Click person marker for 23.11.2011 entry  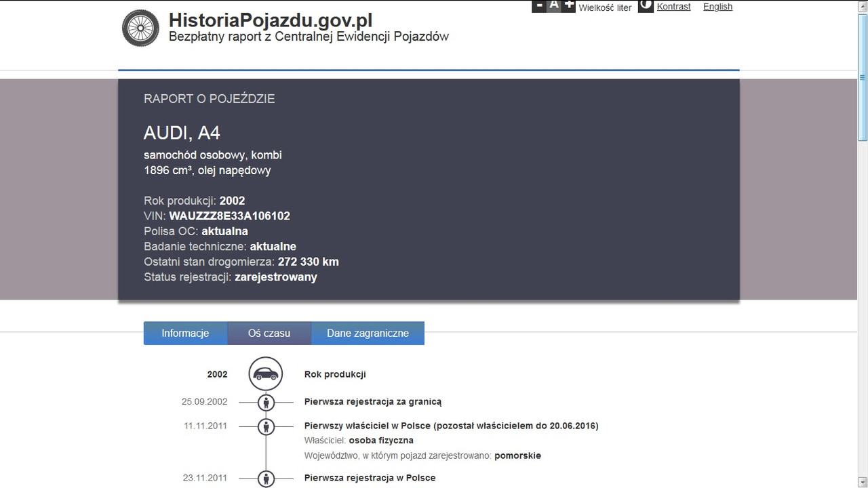[266, 479]
